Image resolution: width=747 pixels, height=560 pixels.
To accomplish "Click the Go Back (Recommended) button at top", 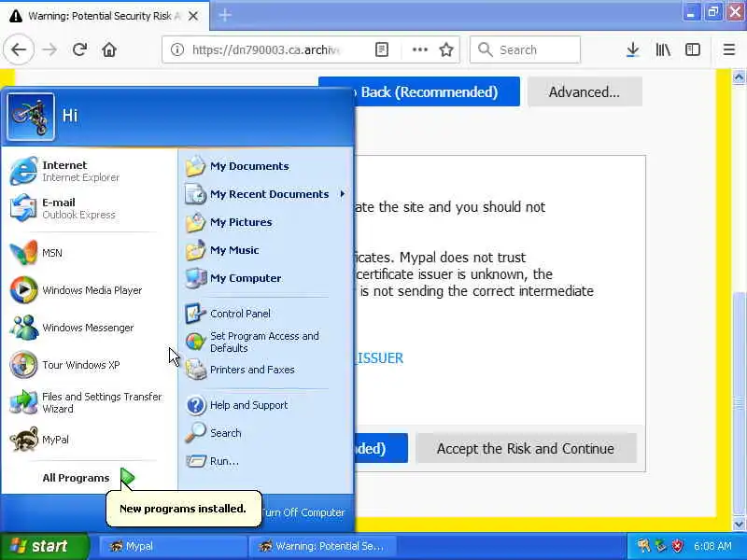I will tap(436, 91).
